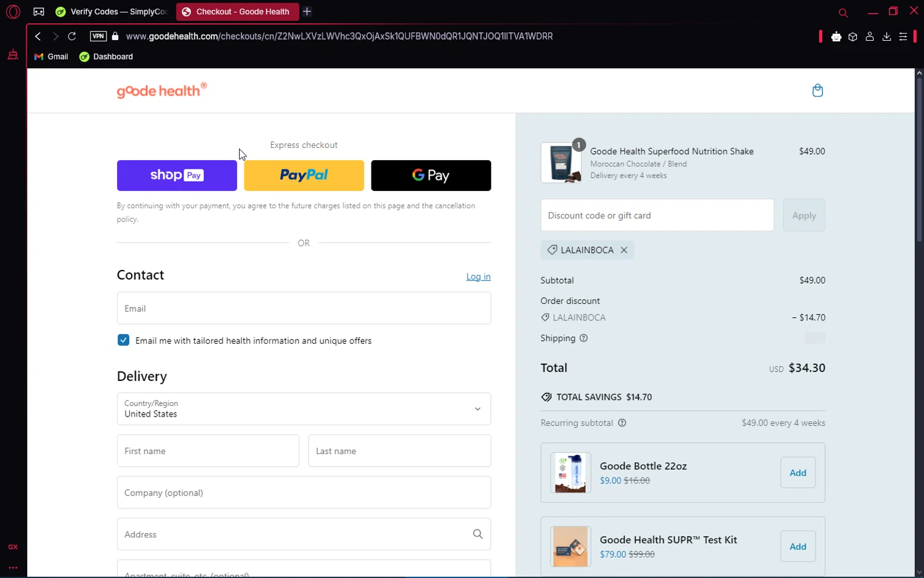Go back to previous page
Screen dimensions: 924x578
[x=38, y=36]
